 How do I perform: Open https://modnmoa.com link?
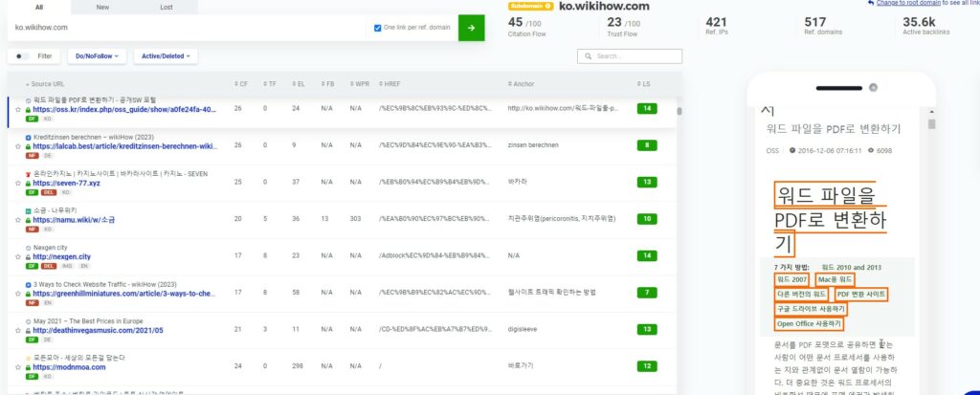tap(69, 367)
